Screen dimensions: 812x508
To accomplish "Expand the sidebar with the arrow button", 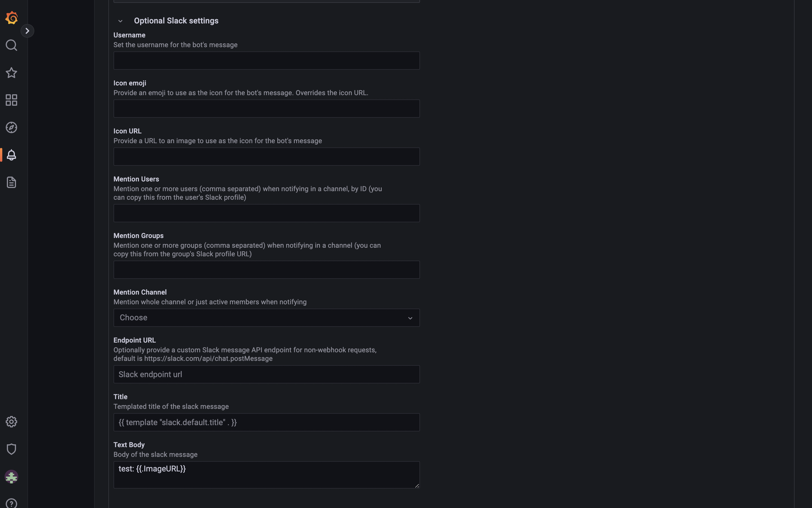I will tap(27, 31).
